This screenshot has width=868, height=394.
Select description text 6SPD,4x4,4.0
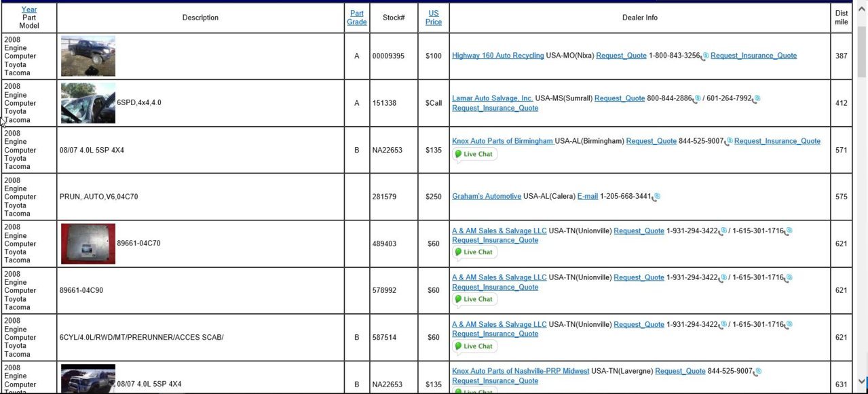point(139,103)
